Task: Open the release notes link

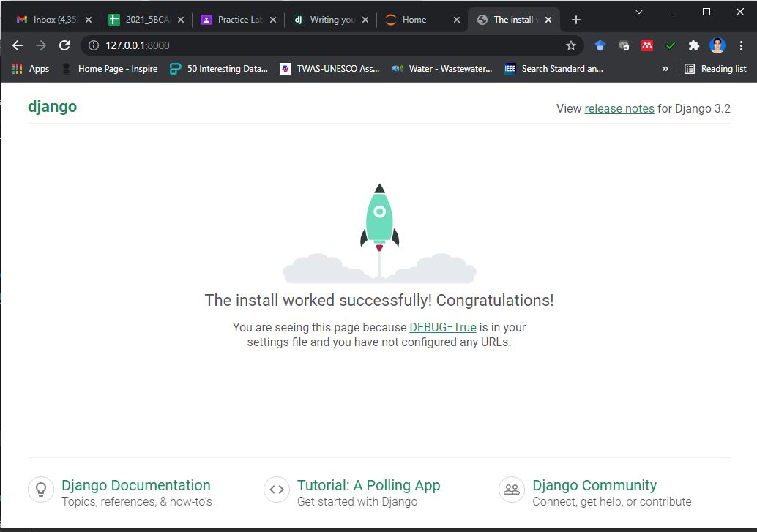Action: [x=619, y=108]
